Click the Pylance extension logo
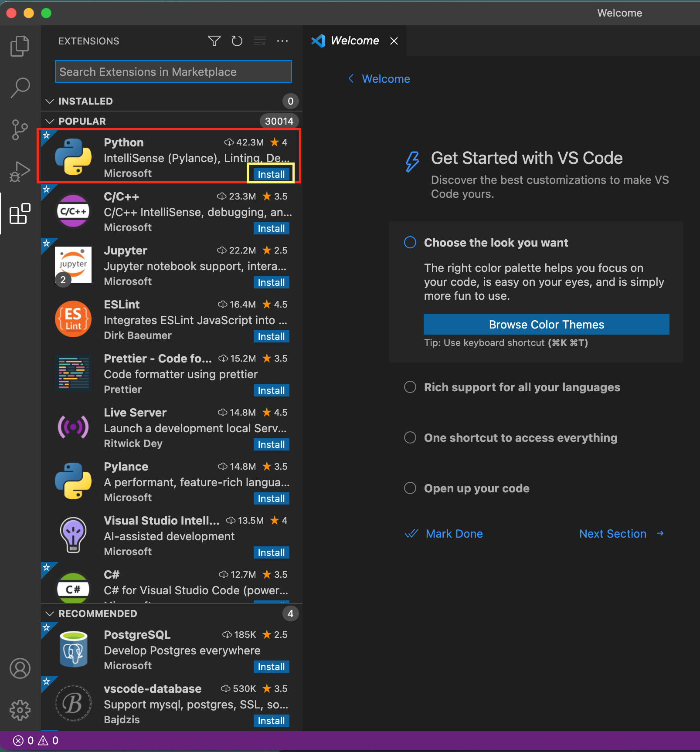 [x=73, y=481]
